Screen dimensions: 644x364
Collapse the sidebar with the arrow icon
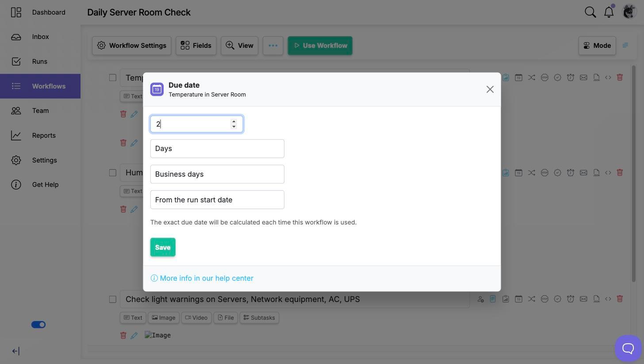pyautogui.click(x=15, y=351)
